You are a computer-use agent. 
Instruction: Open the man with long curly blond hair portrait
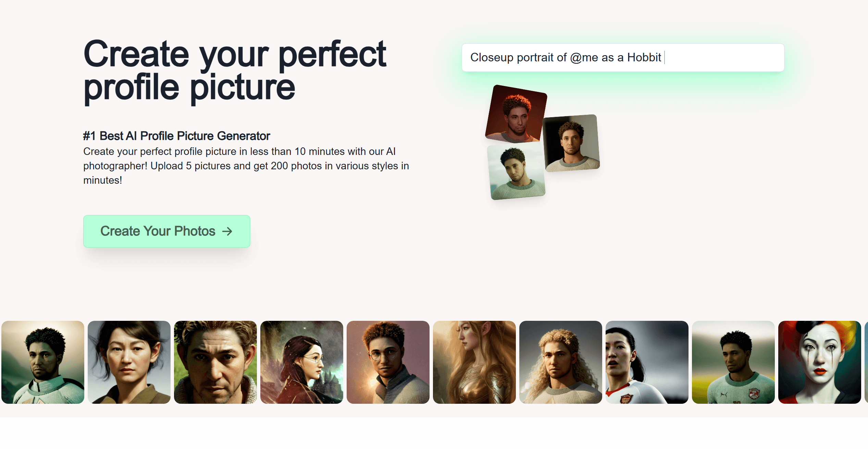pyautogui.click(x=561, y=362)
